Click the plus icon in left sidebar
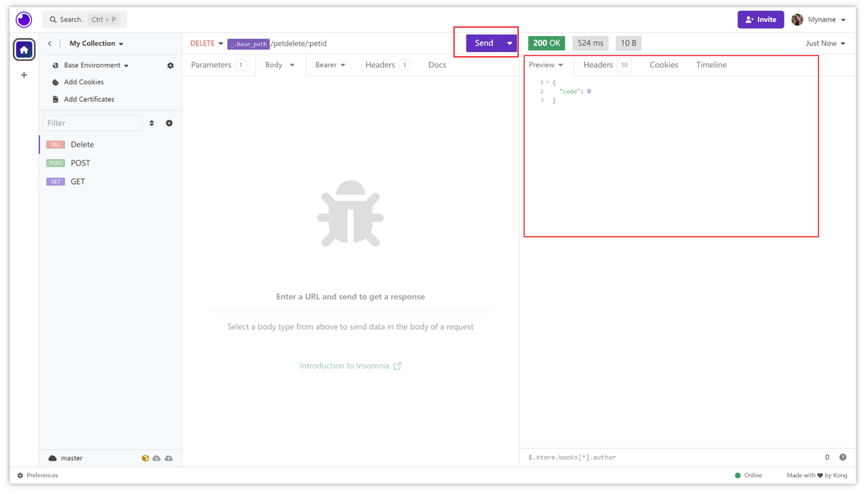Viewport: 868px width, 494px height. [x=24, y=75]
